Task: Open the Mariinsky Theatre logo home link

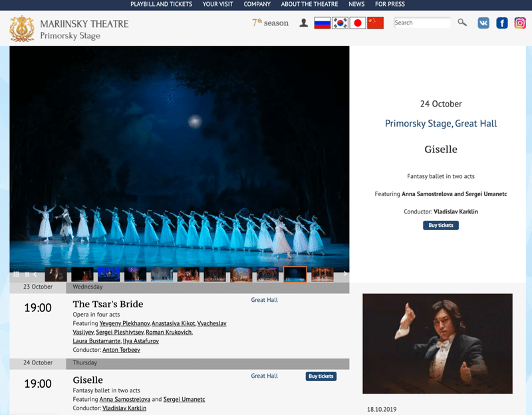Action: pyautogui.click(x=69, y=29)
